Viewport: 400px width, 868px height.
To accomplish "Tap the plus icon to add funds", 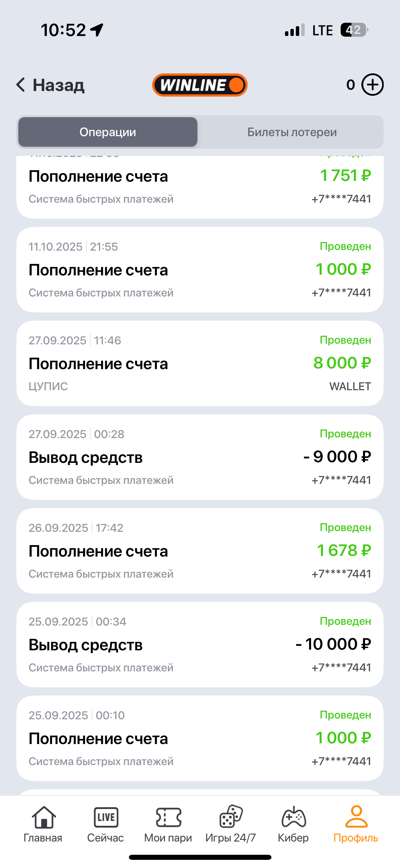I will coord(372,85).
